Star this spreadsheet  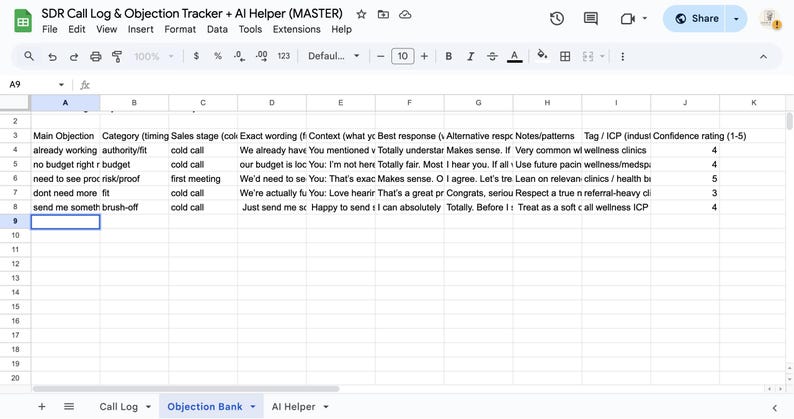tap(361, 14)
